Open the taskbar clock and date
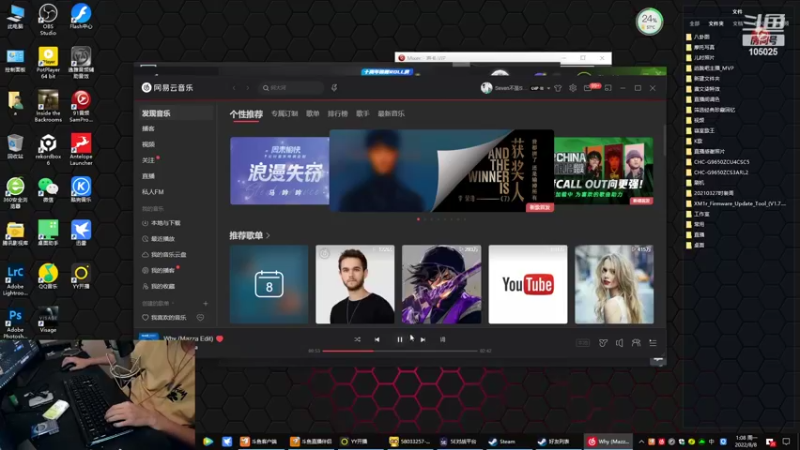This screenshot has height=450, width=800. tap(746, 441)
